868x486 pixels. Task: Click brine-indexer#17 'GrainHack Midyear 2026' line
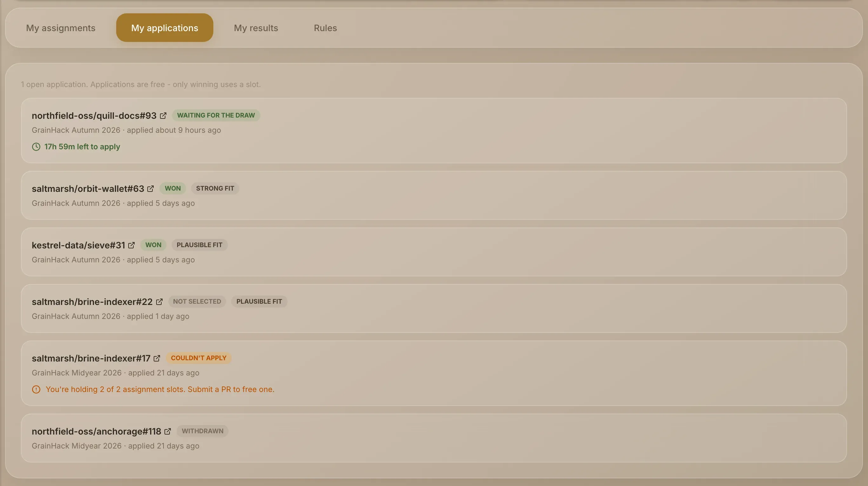coord(116,373)
